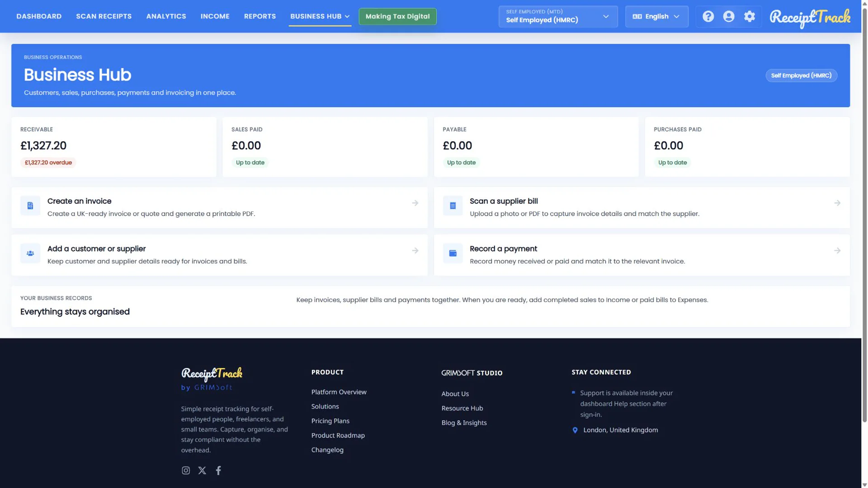Image resolution: width=868 pixels, height=488 pixels.
Task: Click the Self Employed (HMRC) badge in banner
Action: click(x=801, y=75)
